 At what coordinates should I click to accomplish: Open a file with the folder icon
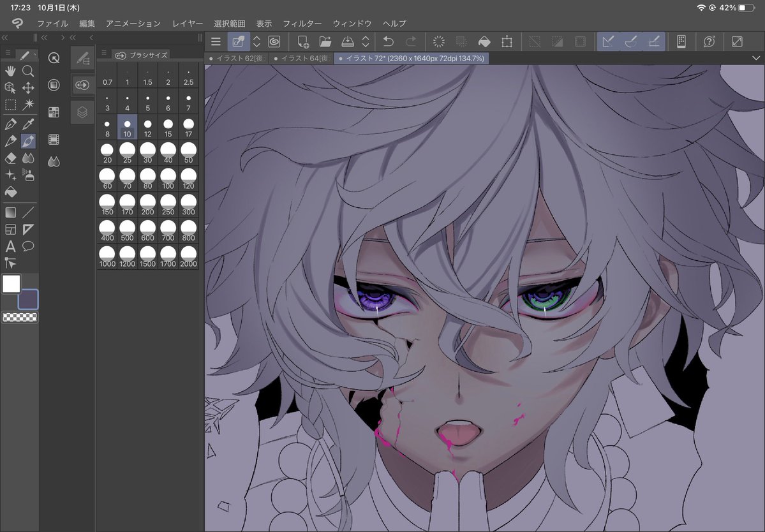[x=325, y=41]
